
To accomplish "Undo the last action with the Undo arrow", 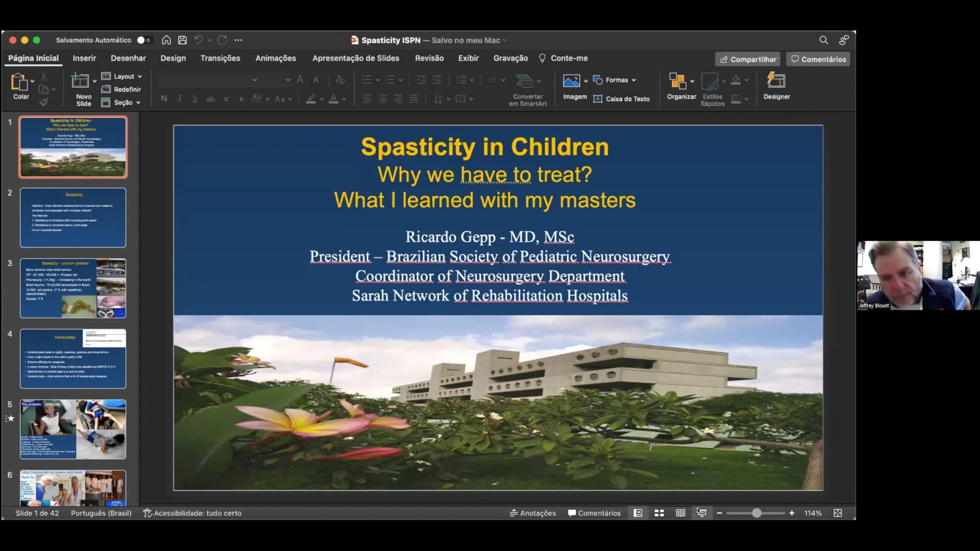I will click(x=199, y=40).
